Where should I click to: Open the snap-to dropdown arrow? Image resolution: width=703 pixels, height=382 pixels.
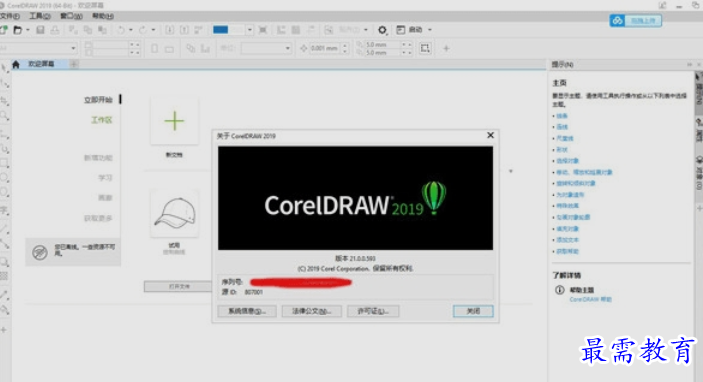coord(365,30)
